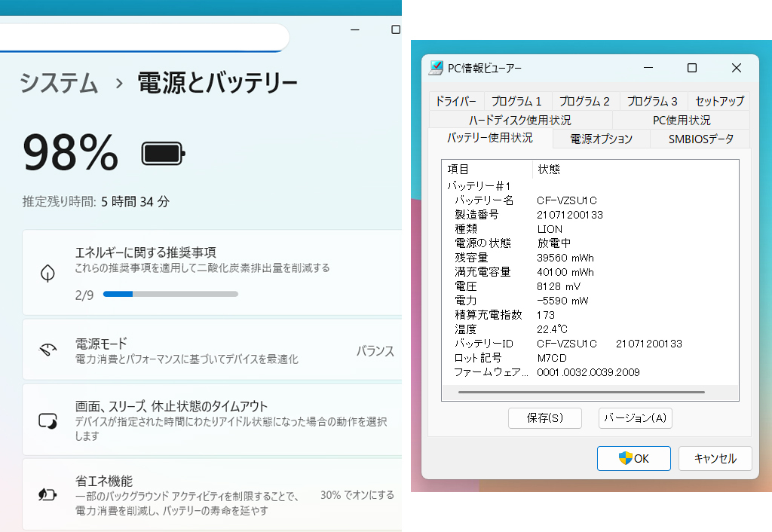Image resolution: width=772 pixels, height=532 pixels.
Task: Select the キャンセル button
Action: (x=715, y=458)
